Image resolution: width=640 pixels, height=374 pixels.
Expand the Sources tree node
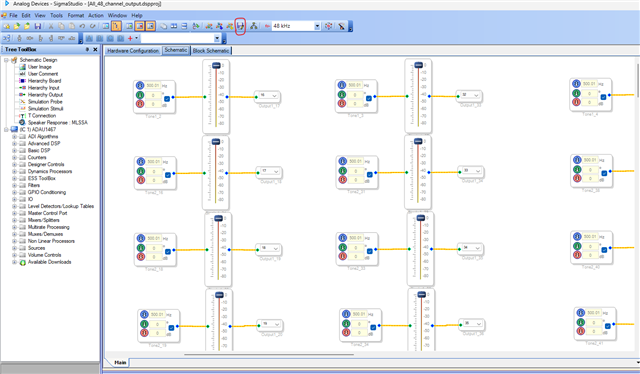14,248
